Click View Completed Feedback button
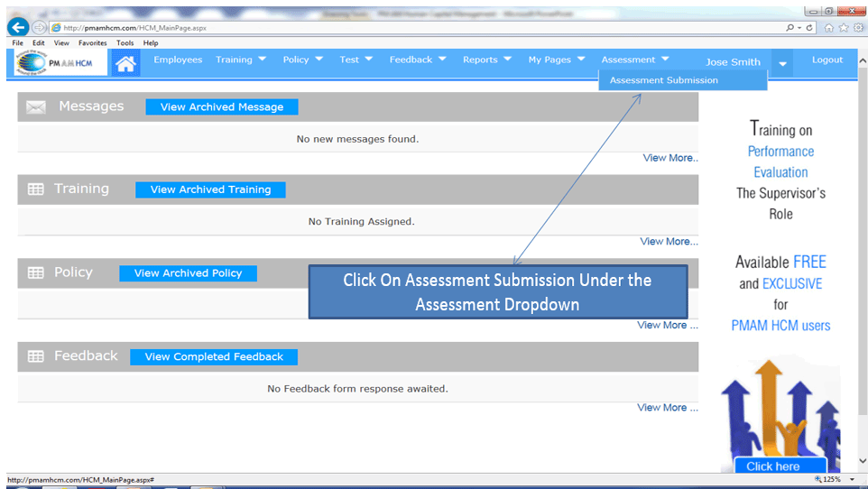 point(214,356)
